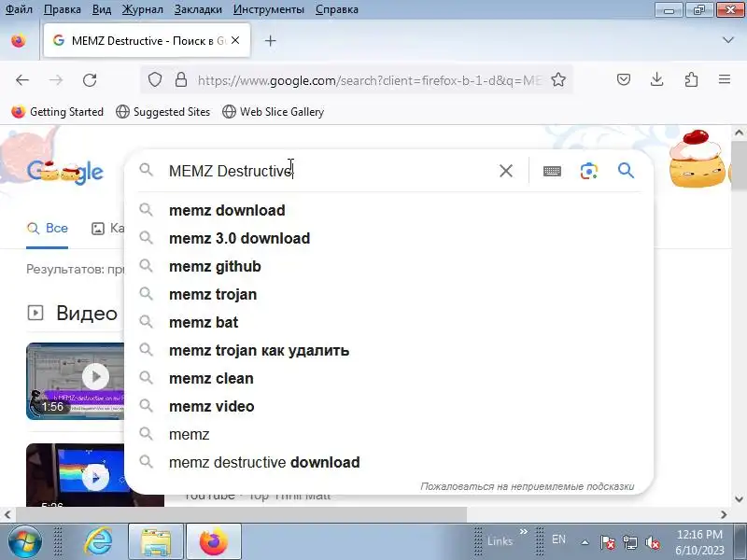Open Getting Started bookmark

(x=57, y=112)
